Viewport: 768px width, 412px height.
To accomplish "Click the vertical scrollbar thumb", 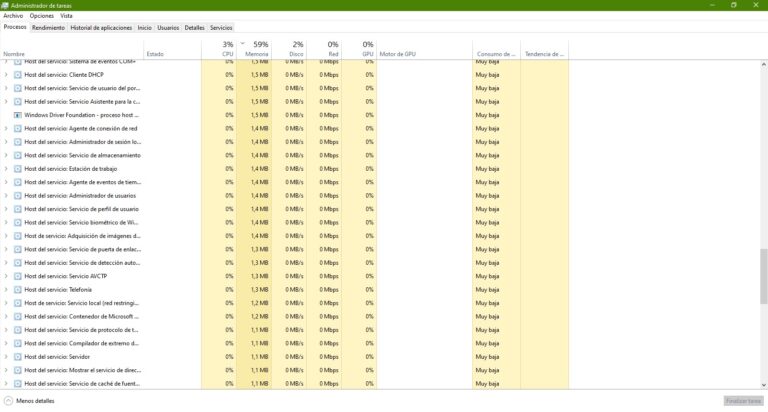I will pos(764,276).
